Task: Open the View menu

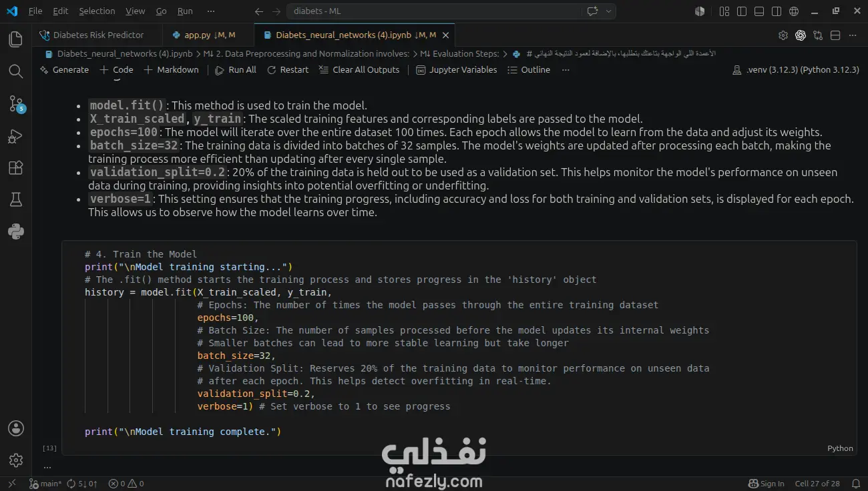Action: tap(135, 11)
